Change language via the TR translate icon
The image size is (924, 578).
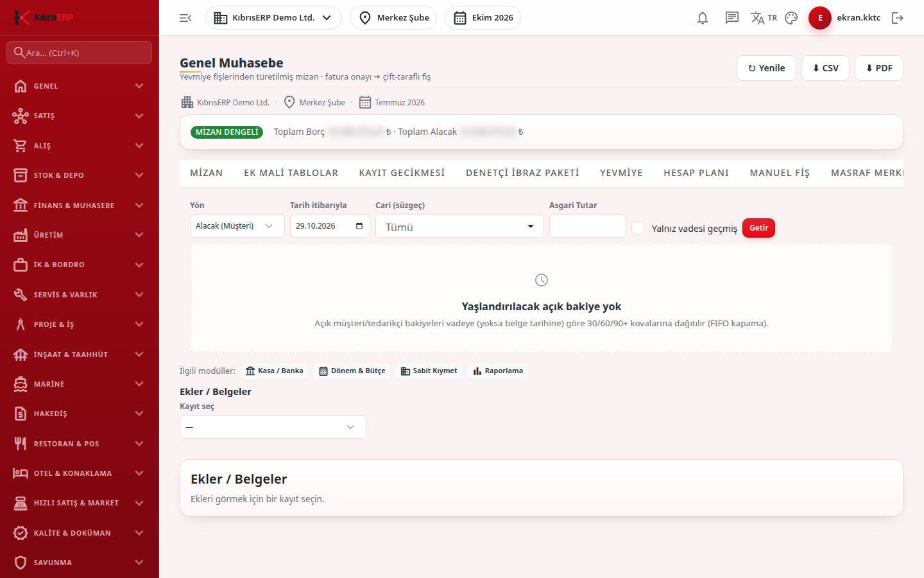coord(764,18)
